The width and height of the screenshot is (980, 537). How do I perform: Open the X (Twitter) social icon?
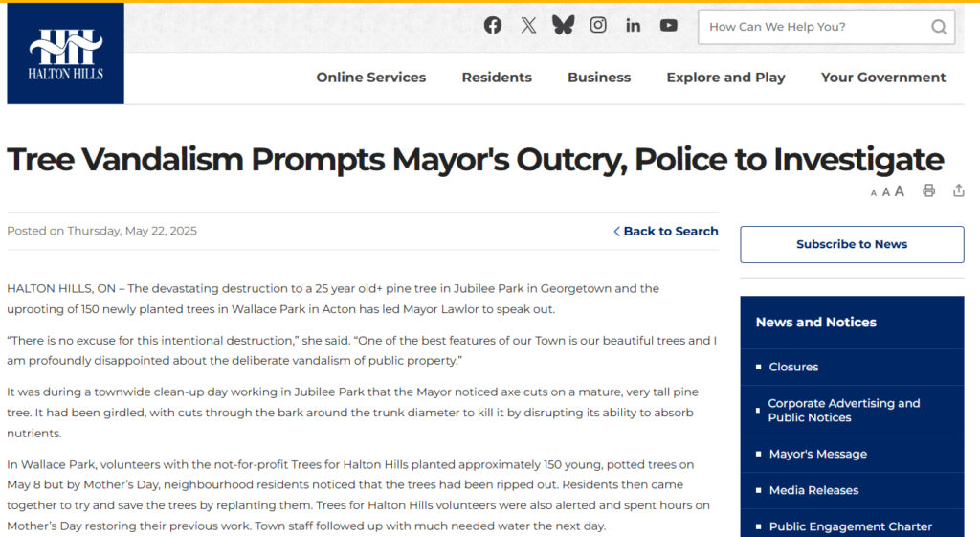tap(528, 25)
